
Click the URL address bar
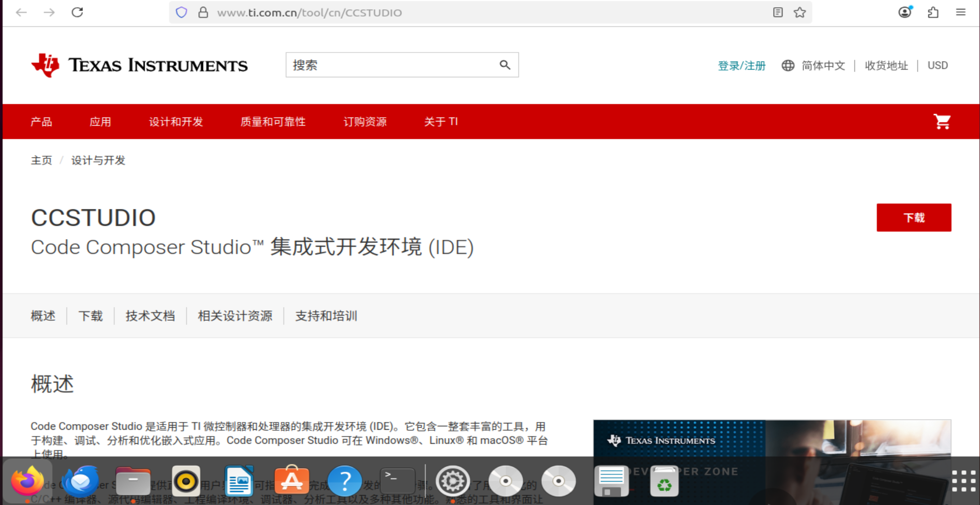[x=490, y=12]
